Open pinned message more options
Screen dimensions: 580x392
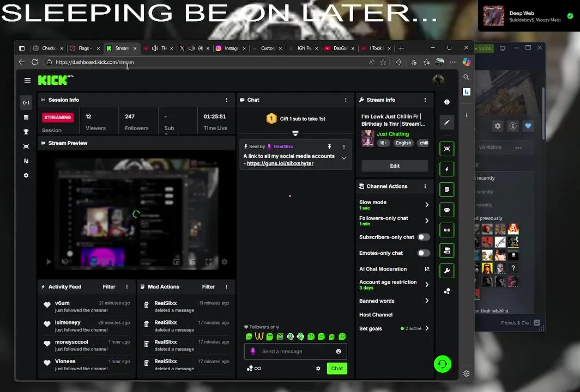[344, 146]
